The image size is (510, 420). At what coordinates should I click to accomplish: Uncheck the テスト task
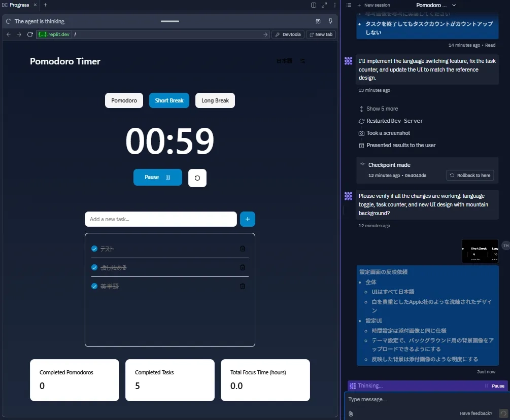point(94,249)
